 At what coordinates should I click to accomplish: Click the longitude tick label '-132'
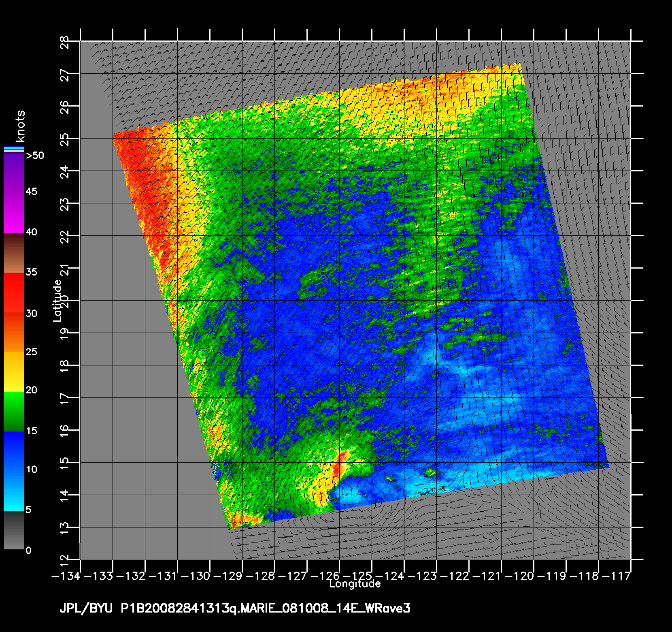point(132,576)
